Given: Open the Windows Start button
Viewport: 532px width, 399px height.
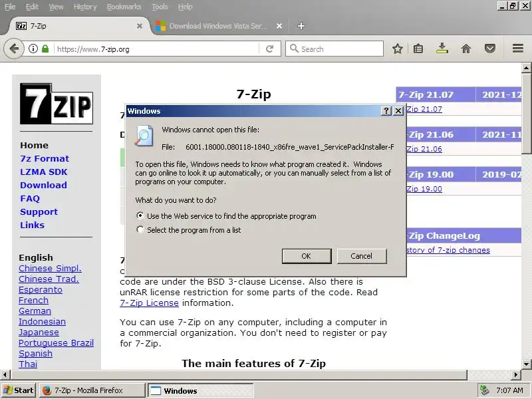Looking at the screenshot, I should pos(19,390).
